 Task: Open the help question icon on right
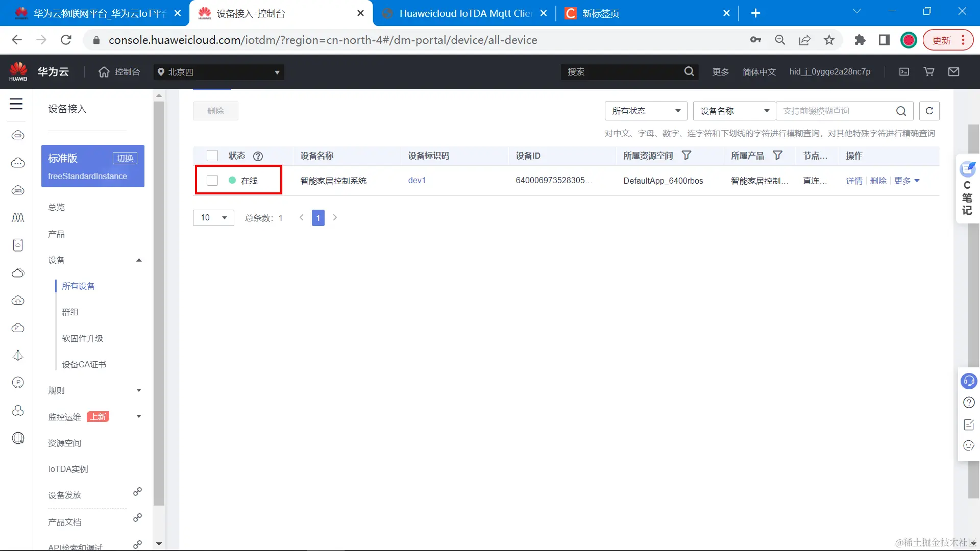coord(969,403)
